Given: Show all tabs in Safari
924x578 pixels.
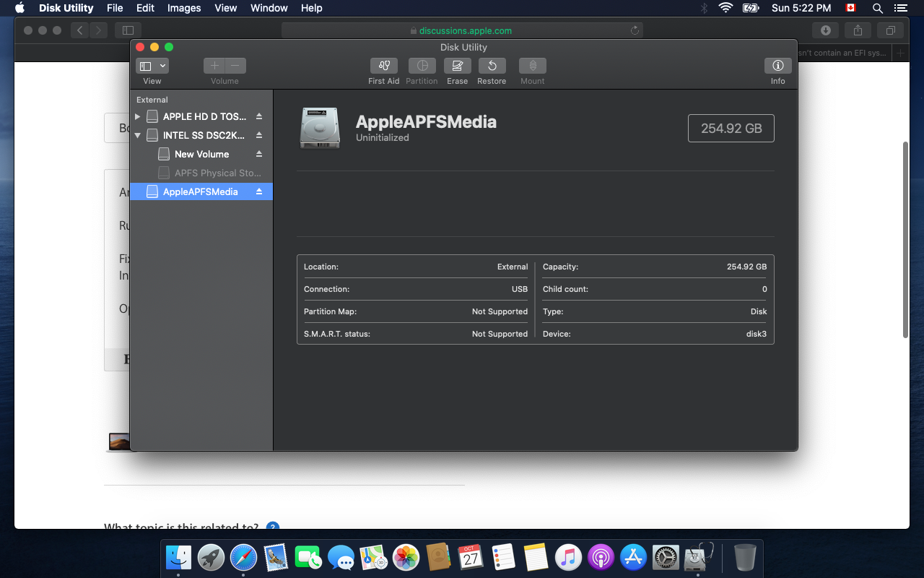Looking at the screenshot, I should click(x=890, y=30).
